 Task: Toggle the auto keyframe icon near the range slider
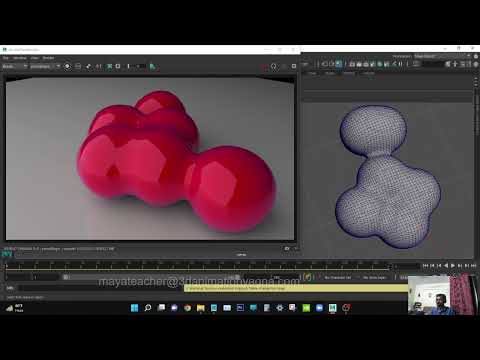[307, 277]
